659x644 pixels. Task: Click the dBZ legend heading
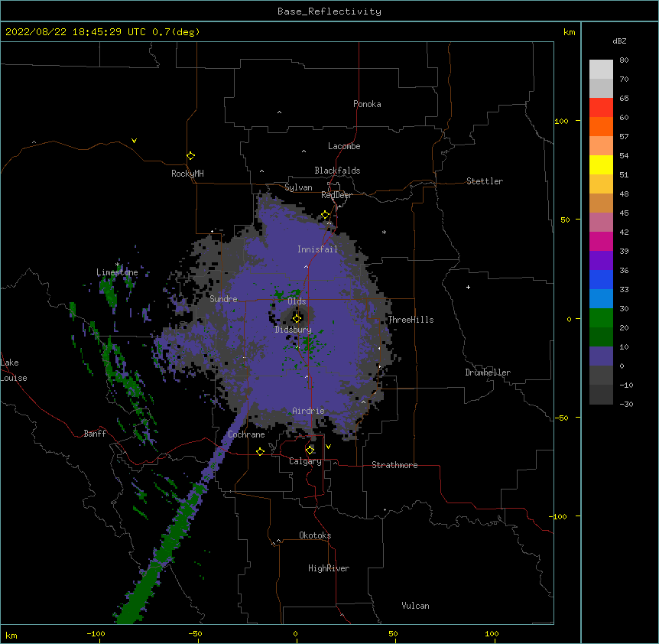(x=619, y=41)
